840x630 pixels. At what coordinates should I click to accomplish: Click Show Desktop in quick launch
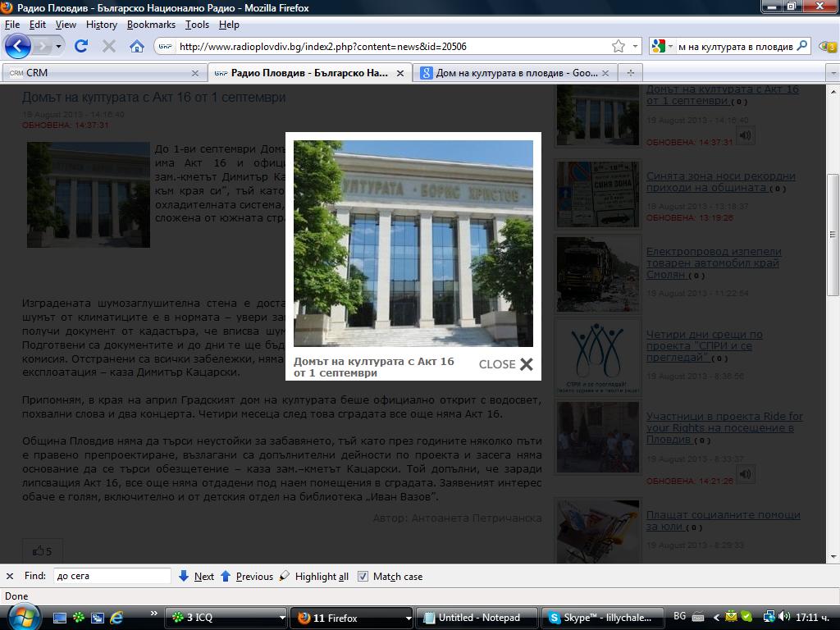pyautogui.click(x=59, y=618)
